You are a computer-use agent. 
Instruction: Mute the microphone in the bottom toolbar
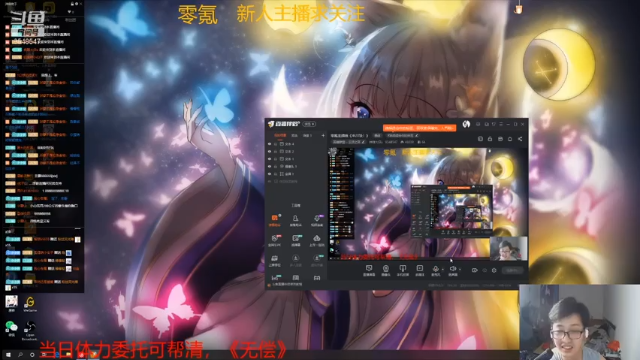click(x=436, y=270)
